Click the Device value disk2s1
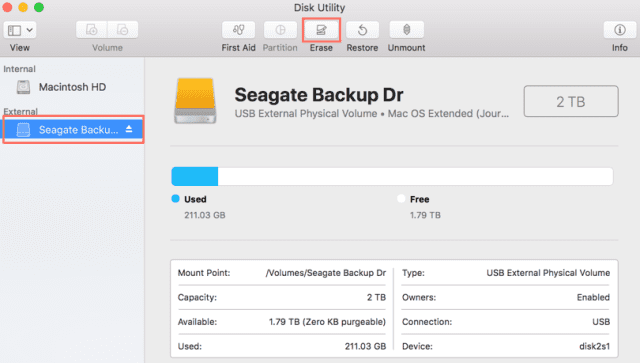Viewport: 640px width, 363px height. point(595,346)
